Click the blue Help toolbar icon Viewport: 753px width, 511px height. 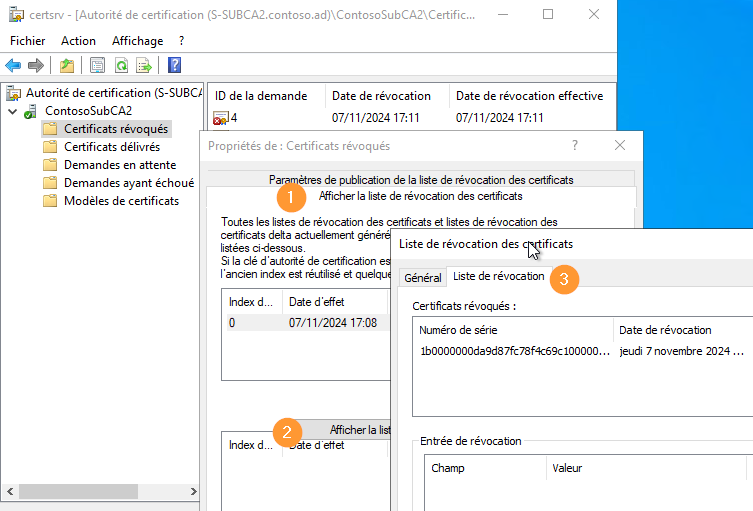click(x=174, y=65)
